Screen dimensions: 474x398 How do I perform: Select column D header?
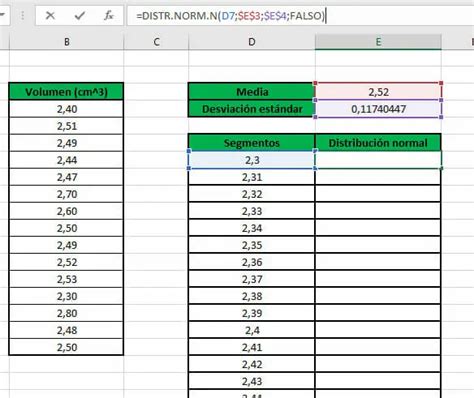252,42
